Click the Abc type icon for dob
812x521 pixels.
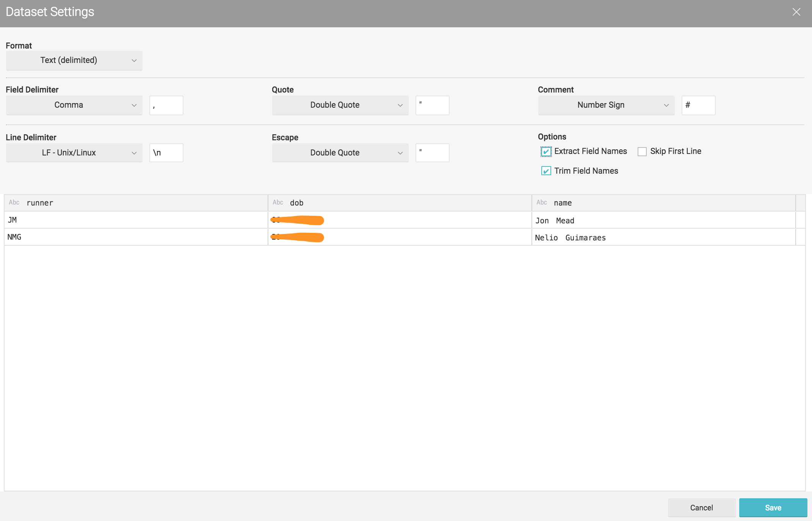pos(277,202)
